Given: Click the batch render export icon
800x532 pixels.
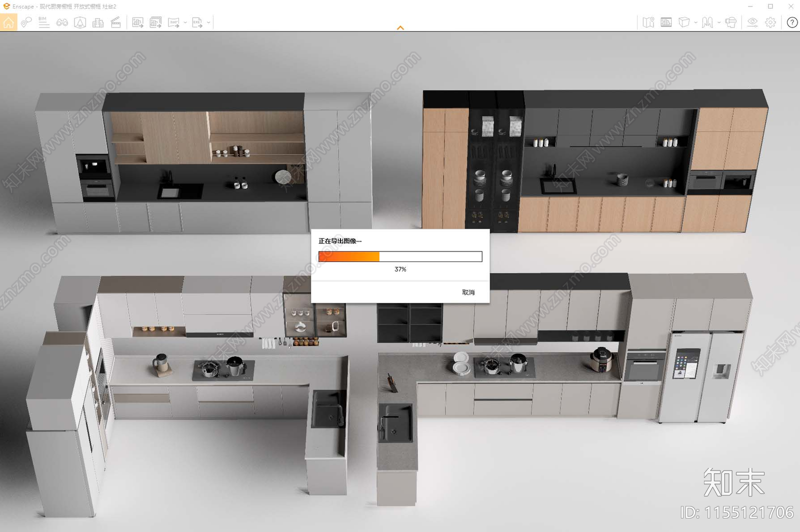Looking at the screenshot, I should [x=155, y=22].
